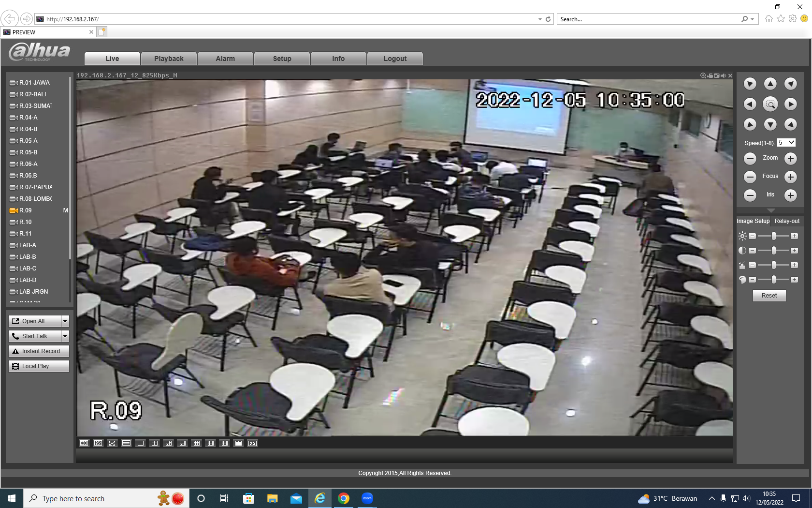Tilt the PTZ camera up
The width and height of the screenshot is (812, 508).
[x=770, y=84]
